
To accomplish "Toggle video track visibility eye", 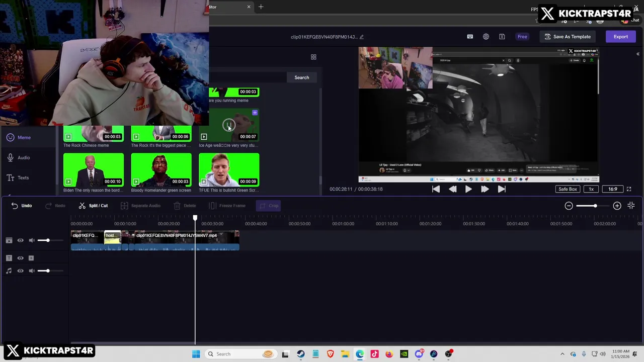I will coord(21,240).
